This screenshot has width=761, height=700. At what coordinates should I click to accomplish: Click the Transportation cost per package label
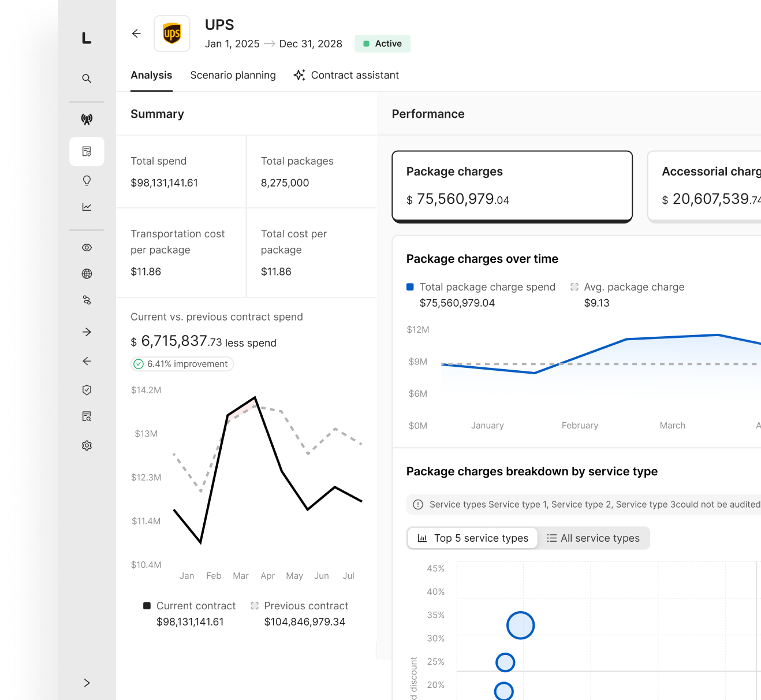(177, 242)
